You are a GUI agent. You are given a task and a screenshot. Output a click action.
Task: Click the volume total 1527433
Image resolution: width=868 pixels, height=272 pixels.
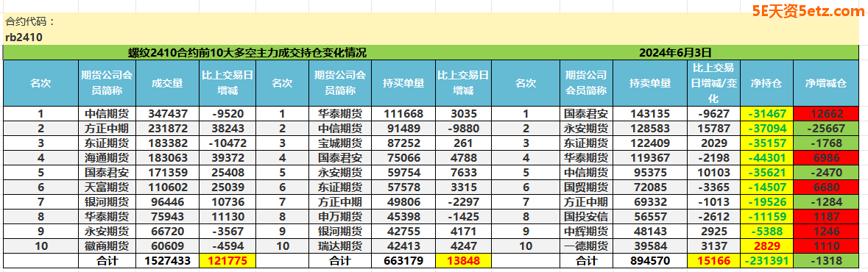167,260
